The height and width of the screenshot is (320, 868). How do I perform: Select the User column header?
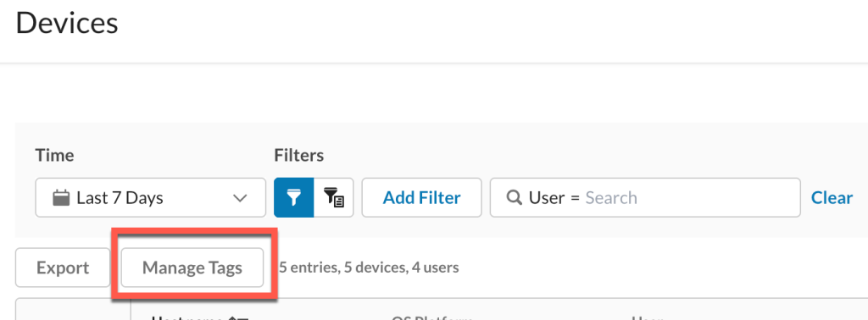coord(647,317)
